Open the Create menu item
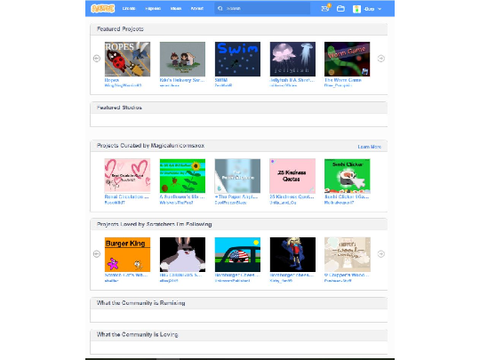 coord(129,8)
